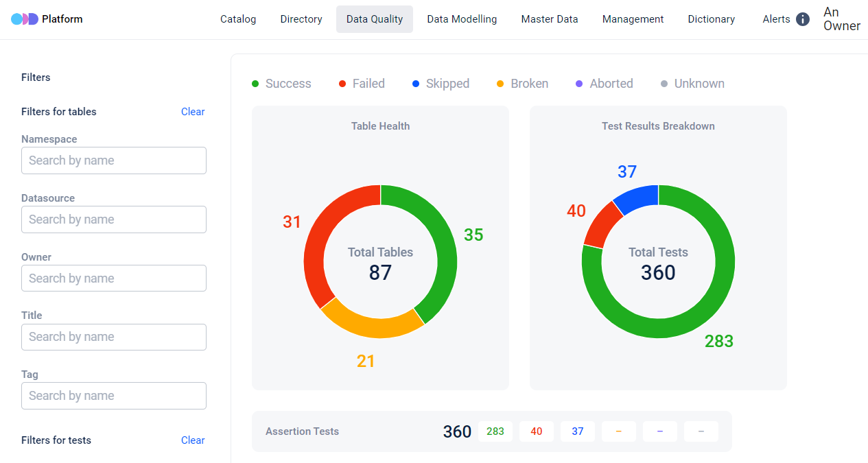
Task: Expand the Owner filter field
Action: coord(114,278)
